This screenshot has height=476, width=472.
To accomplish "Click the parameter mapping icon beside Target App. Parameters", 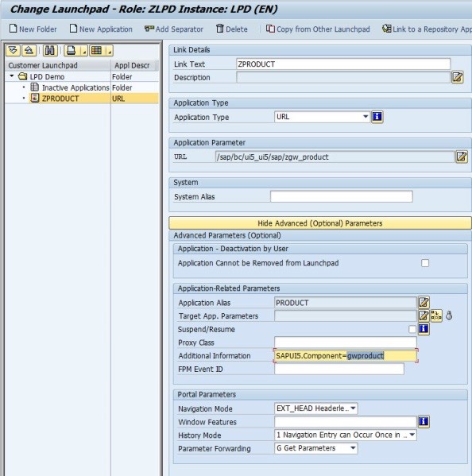I will (x=436, y=315).
